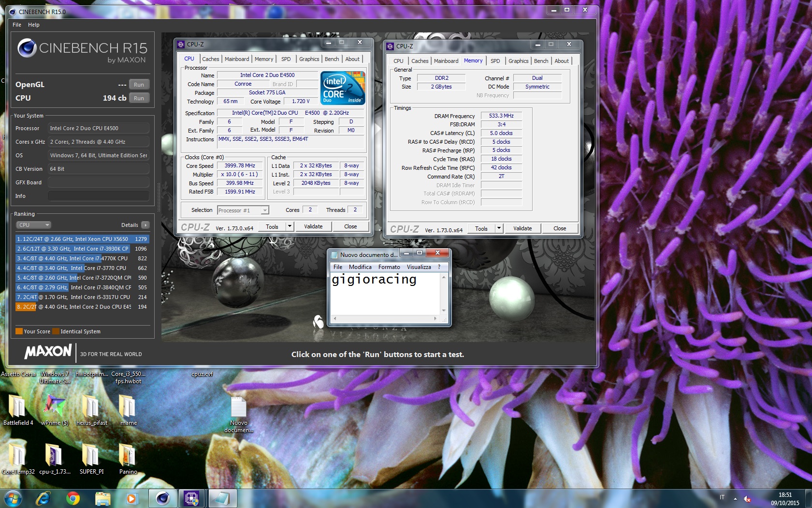Open the Processor #1 selection dropdown
812x508 pixels.
[243, 210]
